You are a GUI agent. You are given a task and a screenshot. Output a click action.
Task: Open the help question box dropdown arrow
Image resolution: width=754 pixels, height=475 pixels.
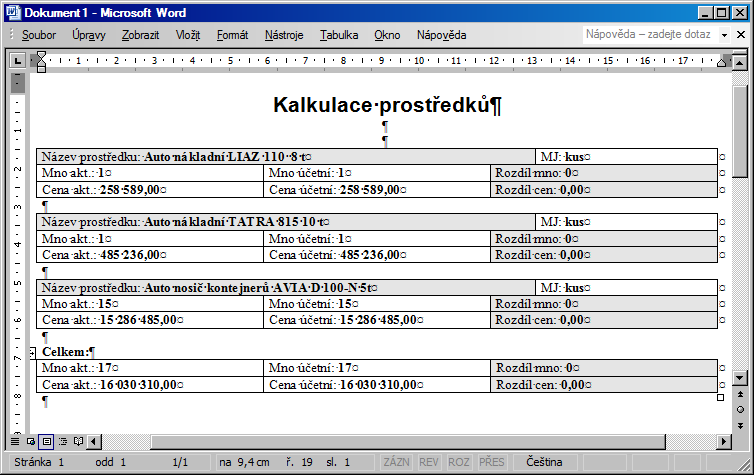tap(724, 35)
